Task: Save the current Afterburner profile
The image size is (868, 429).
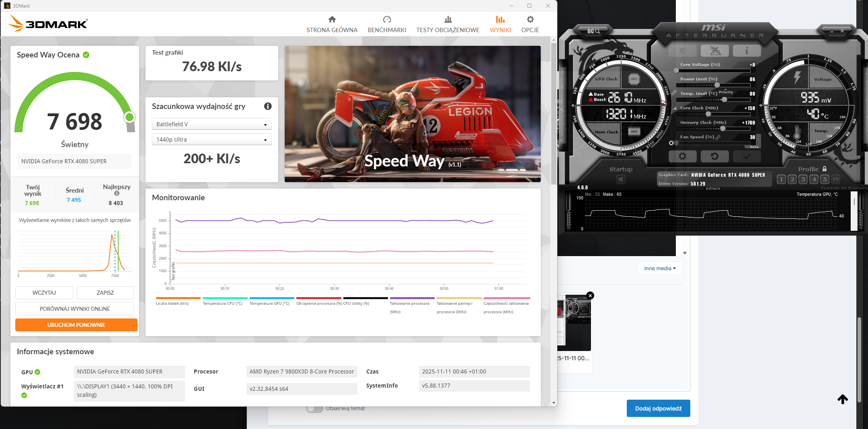Action: point(835,179)
